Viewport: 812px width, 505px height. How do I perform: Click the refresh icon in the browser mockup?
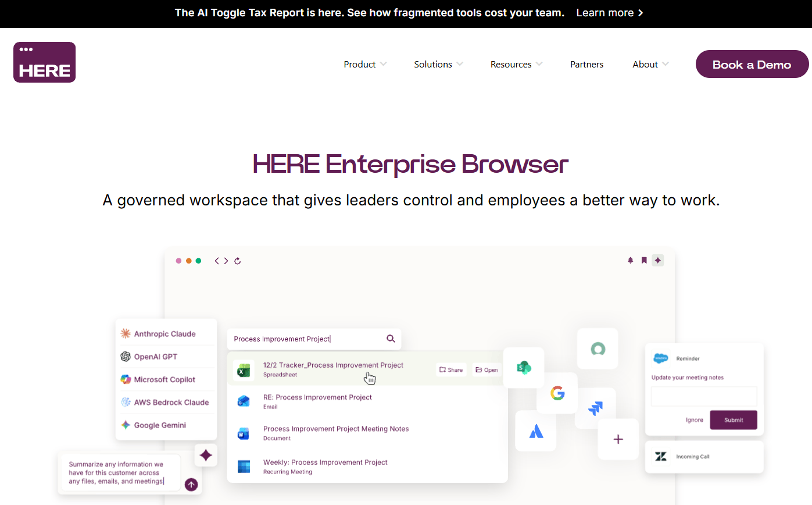pyautogui.click(x=237, y=261)
